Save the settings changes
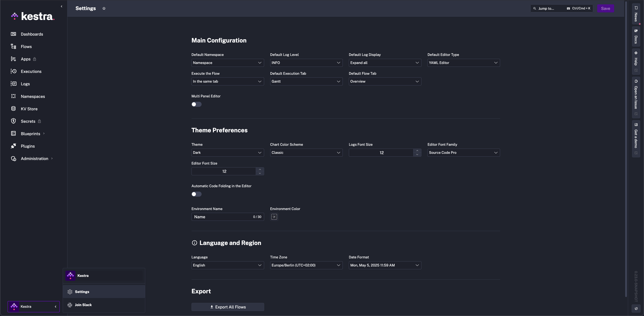Image resolution: width=644 pixels, height=316 pixels. (605, 8)
